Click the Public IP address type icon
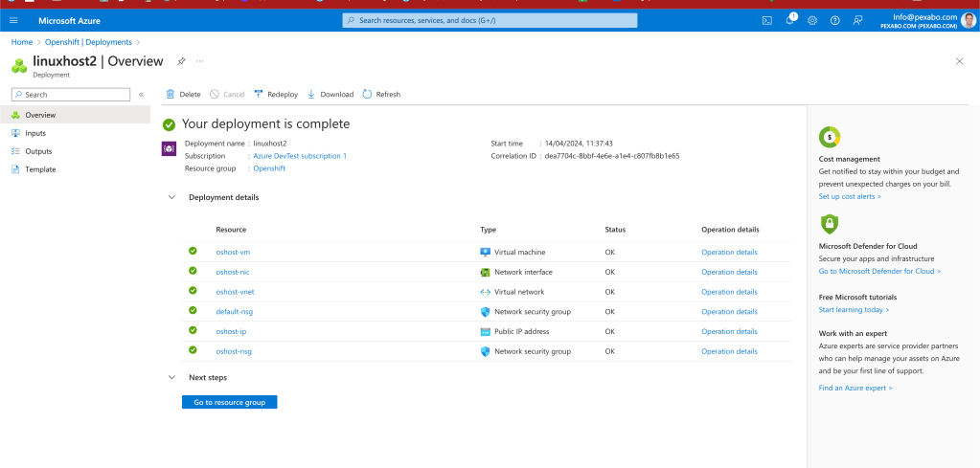The image size is (980, 468). pyautogui.click(x=485, y=331)
